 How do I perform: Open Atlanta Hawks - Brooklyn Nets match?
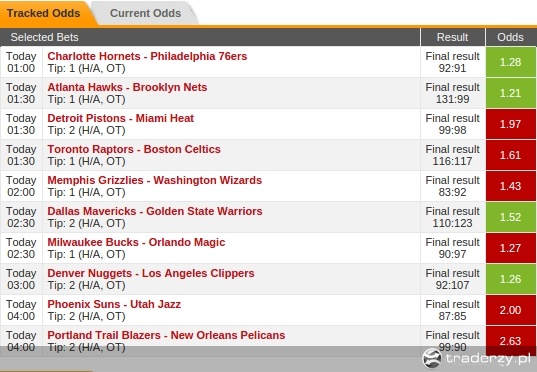[x=127, y=87]
